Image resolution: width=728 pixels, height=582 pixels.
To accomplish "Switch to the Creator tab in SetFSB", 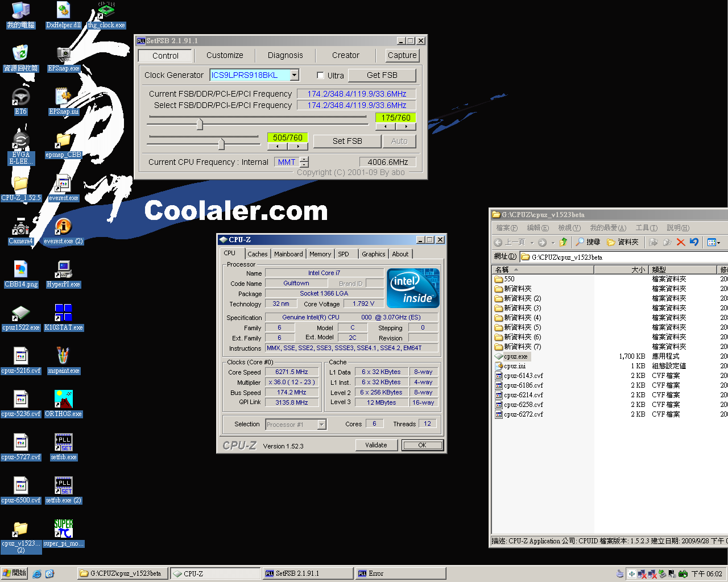I will [346, 55].
